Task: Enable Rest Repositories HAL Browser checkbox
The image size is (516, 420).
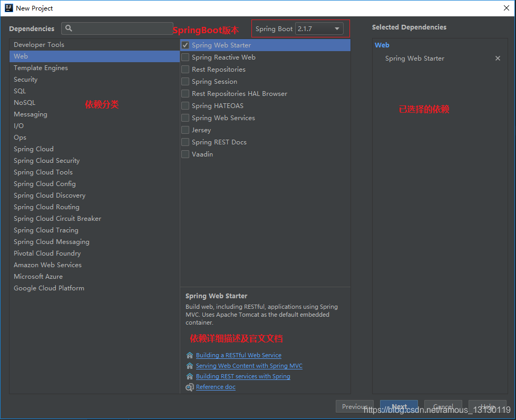Action: tap(186, 94)
